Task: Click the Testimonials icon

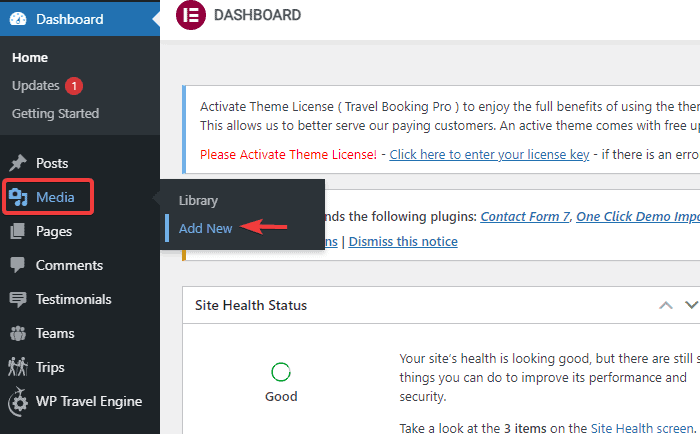Action: pos(18,299)
